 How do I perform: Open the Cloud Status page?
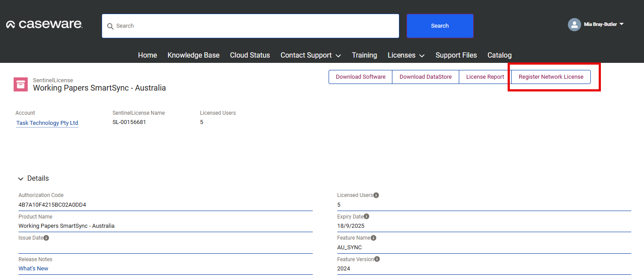pos(250,55)
